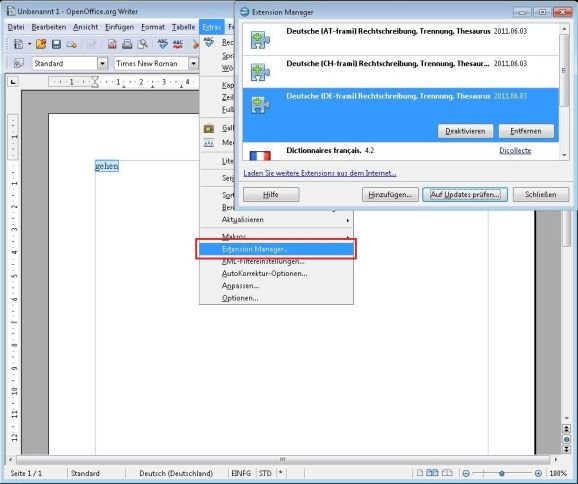Select the Deutsche (CH-frami) extension entry

click(x=401, y=72)
